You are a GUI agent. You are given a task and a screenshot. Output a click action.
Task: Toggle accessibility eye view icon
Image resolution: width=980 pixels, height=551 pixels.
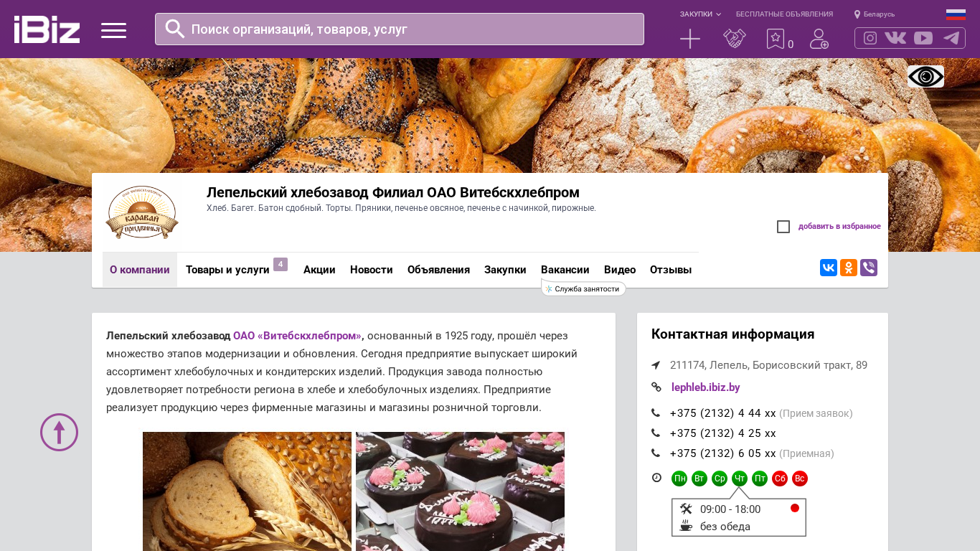[x=925, y=76]
